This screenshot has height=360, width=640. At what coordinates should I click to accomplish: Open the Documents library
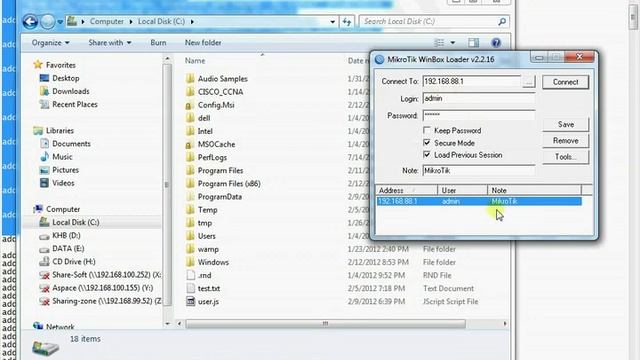tap(71, 144)
